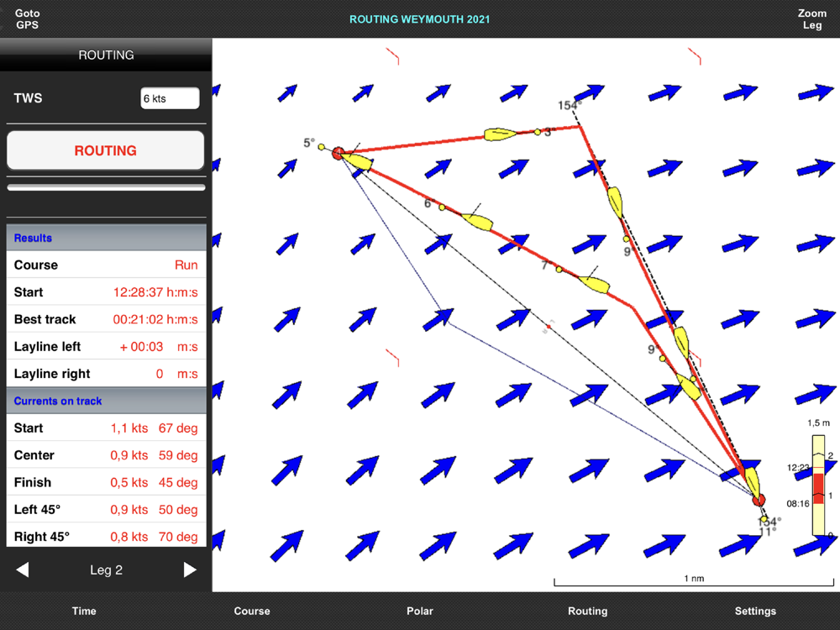Click the Best track 00:21:02 value

click(155, 319)
